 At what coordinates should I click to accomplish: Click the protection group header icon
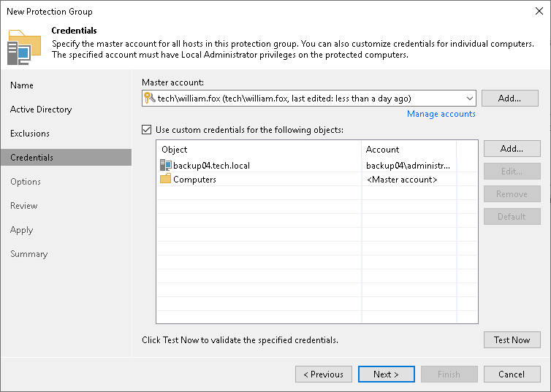tap(24, 47)
